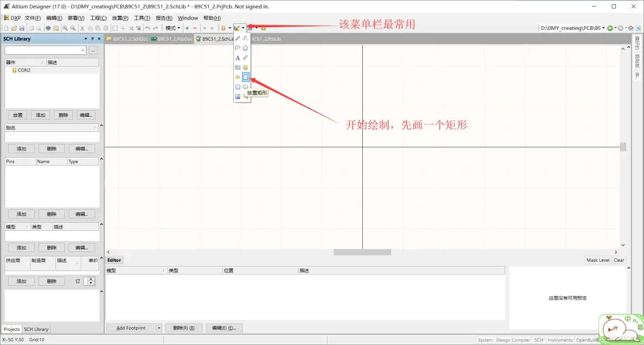
Task: Click the New document icon in toolbar
Action: pyautogui.click(x=6, y=28)
